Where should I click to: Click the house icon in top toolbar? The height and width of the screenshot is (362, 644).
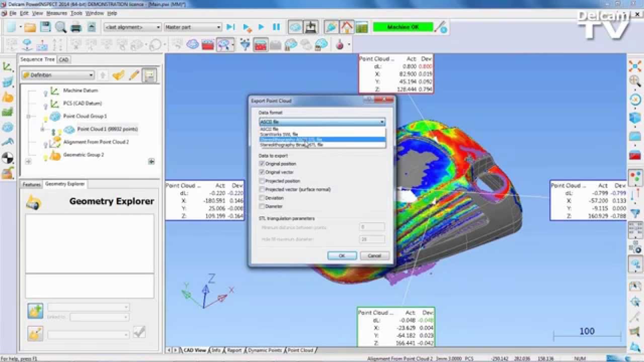[x=346, y=27]
